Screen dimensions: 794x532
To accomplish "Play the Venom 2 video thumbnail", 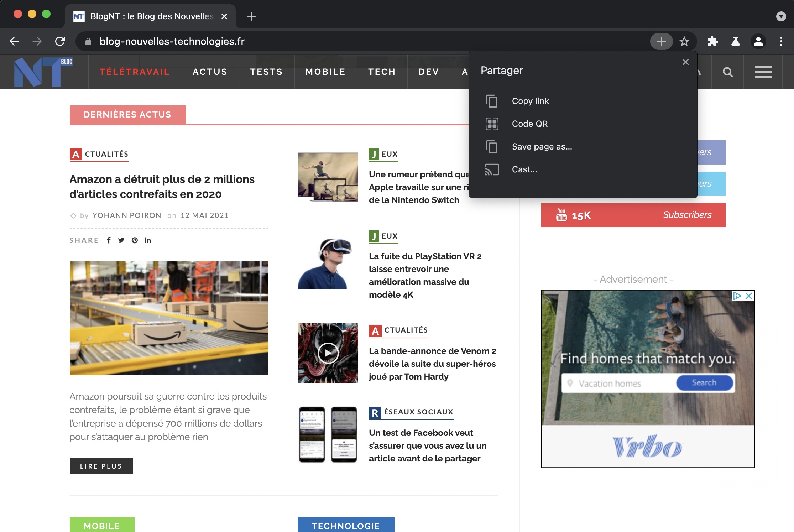I will point(328,353).
